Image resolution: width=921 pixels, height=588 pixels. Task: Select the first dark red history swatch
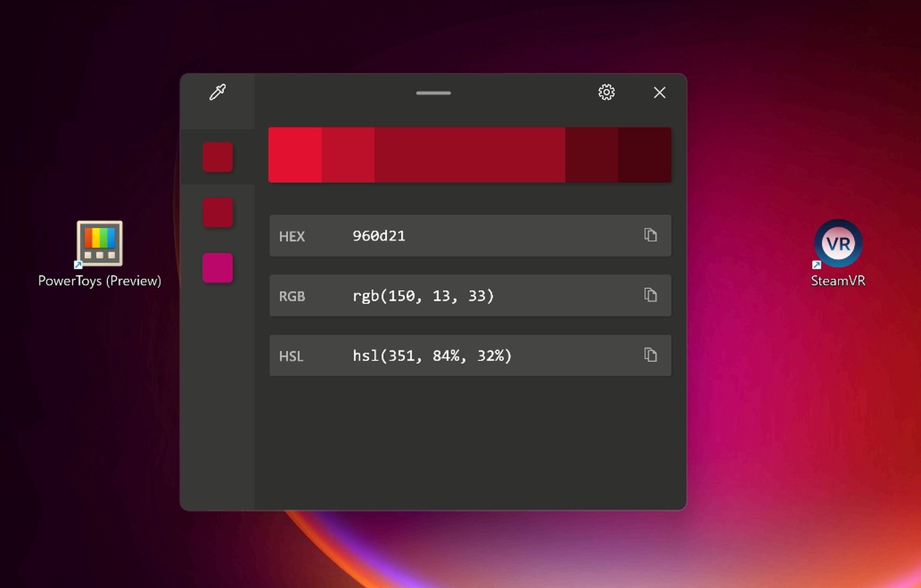[x=218, y=157]
